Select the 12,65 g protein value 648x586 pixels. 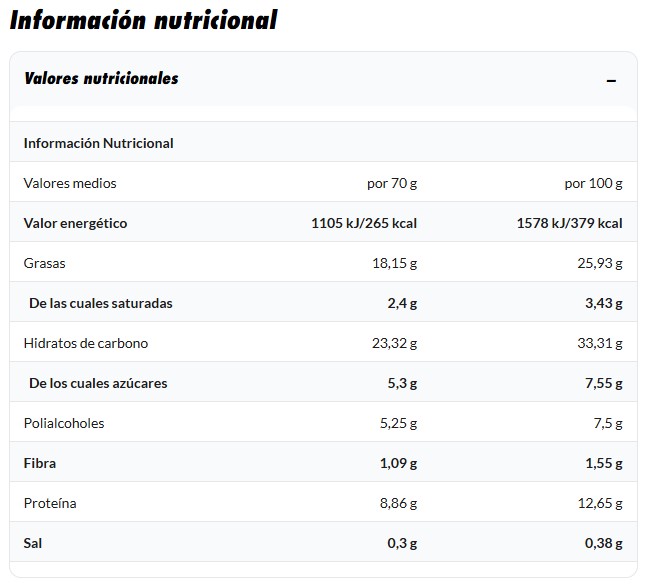598,503
